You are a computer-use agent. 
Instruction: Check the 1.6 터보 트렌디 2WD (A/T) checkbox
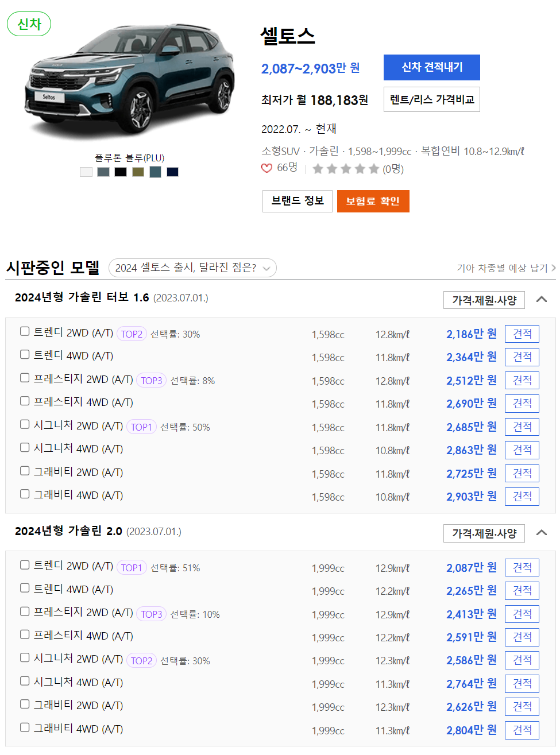(x=25, y=331)
